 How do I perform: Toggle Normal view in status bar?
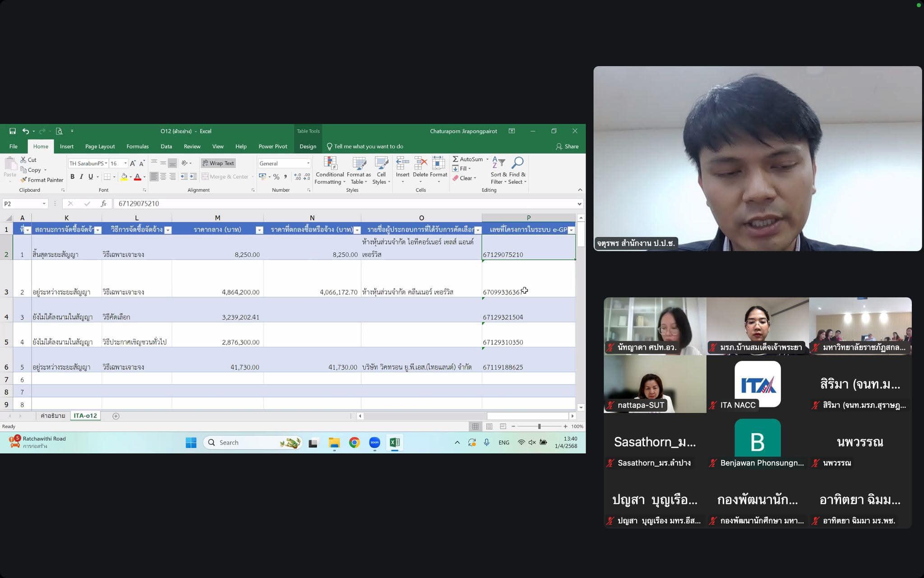point(475,426)
